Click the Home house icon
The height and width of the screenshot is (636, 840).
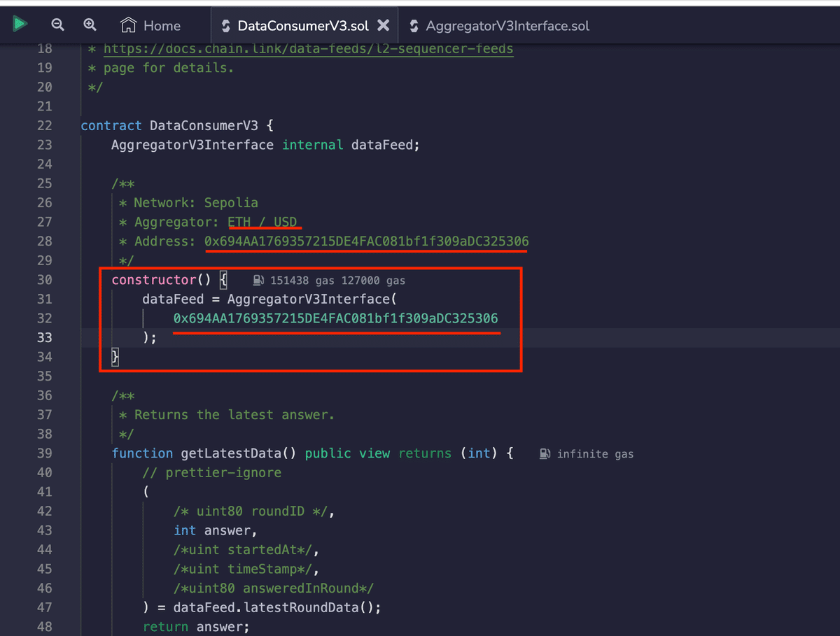tap(128, 25)
